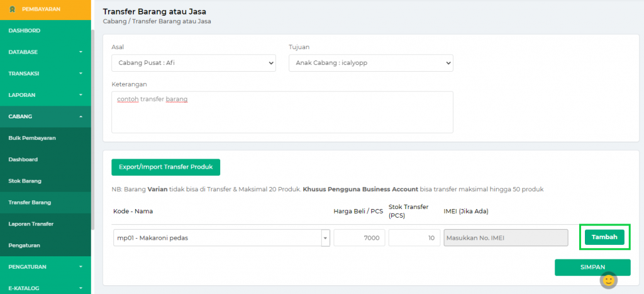
Task: Click the SIMPAN button
Action: [592, 267]
